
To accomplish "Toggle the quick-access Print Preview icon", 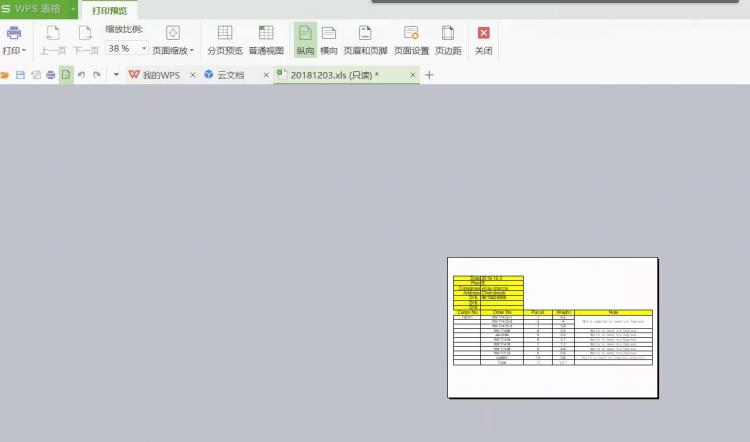I will [66, 75].
